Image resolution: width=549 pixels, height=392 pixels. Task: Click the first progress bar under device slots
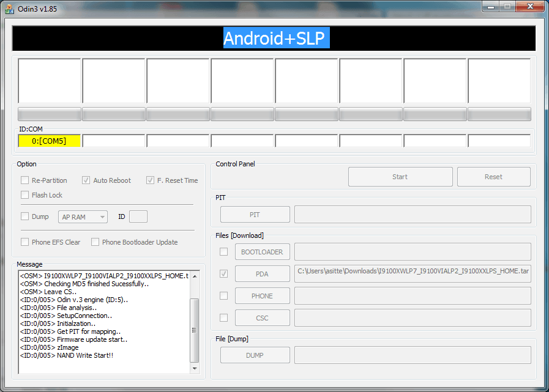pos(50,114)
